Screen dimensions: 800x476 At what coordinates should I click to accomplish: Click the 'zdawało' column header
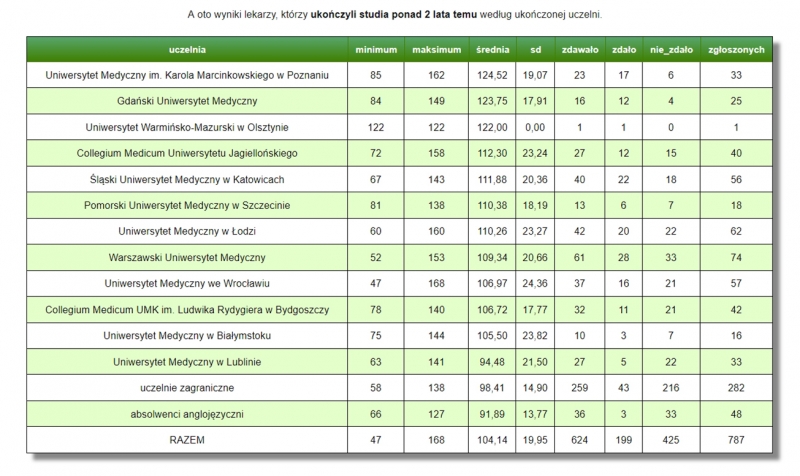point(579,49)
